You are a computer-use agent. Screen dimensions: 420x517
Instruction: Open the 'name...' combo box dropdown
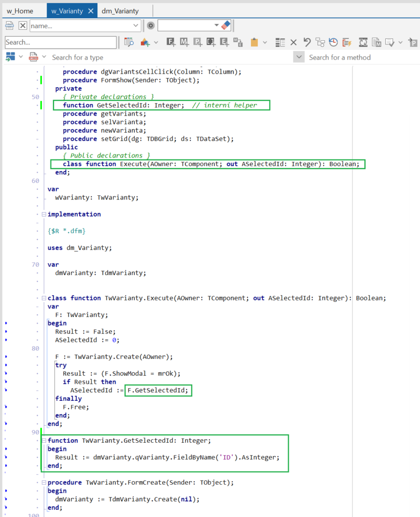pyautogui.click(x=136, y=26)
